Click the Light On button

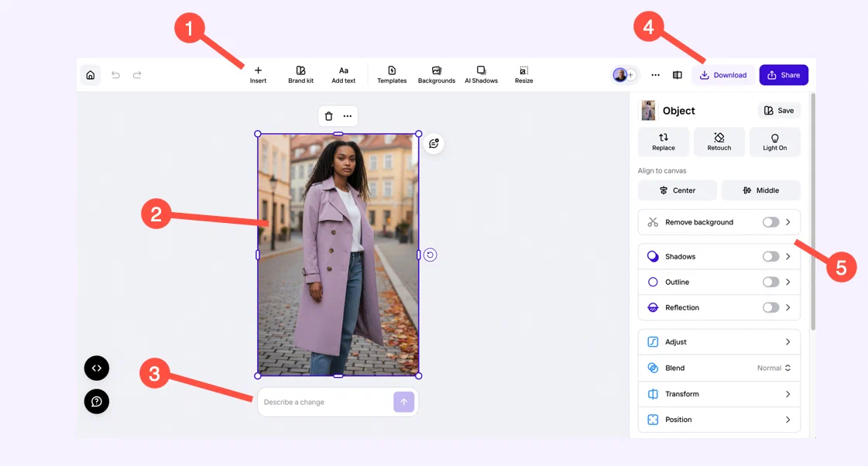(774, 142)
